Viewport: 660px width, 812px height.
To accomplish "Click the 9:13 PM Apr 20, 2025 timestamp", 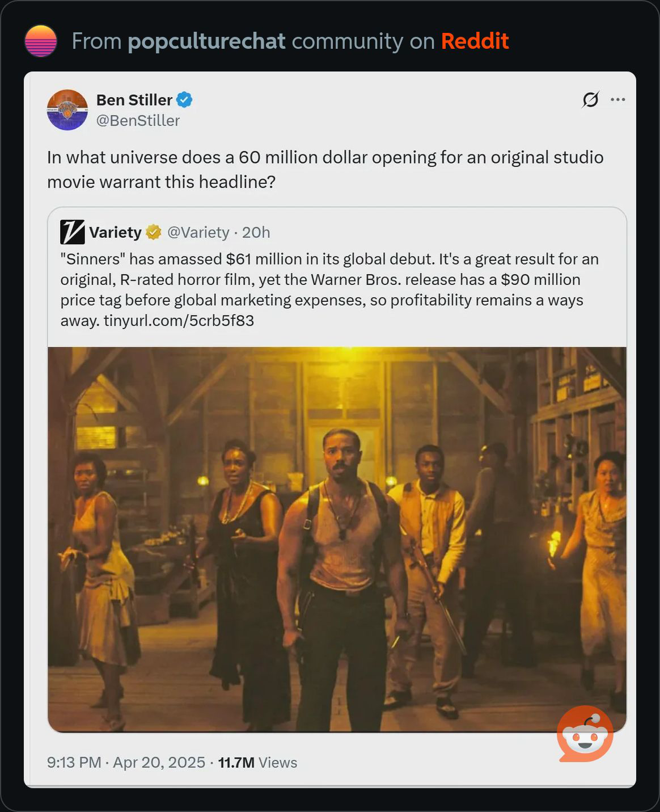I will (126, 762).
